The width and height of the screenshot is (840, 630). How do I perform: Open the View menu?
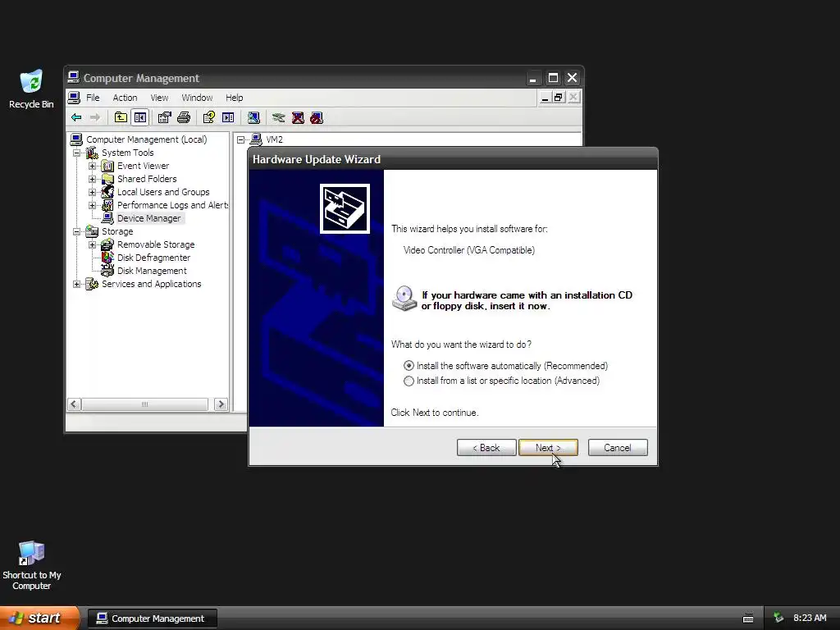pyautogui.click(x=159, y=98)
